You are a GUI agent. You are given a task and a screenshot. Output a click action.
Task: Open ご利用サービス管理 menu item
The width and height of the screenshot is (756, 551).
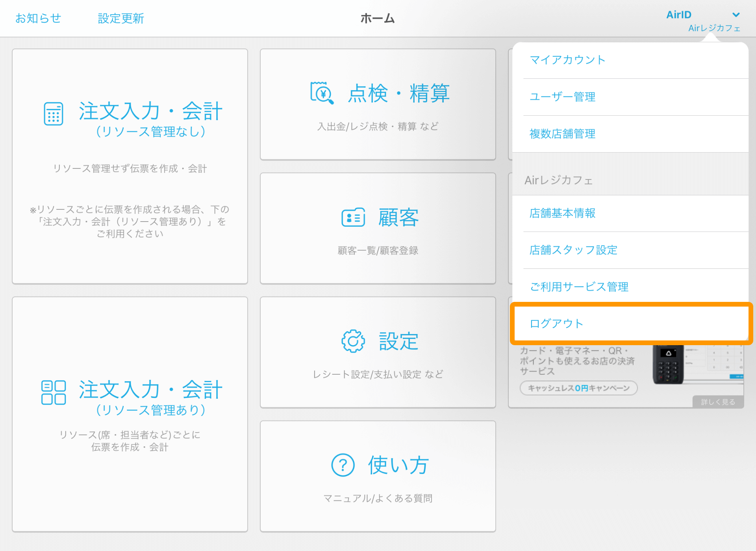[630, 287]
